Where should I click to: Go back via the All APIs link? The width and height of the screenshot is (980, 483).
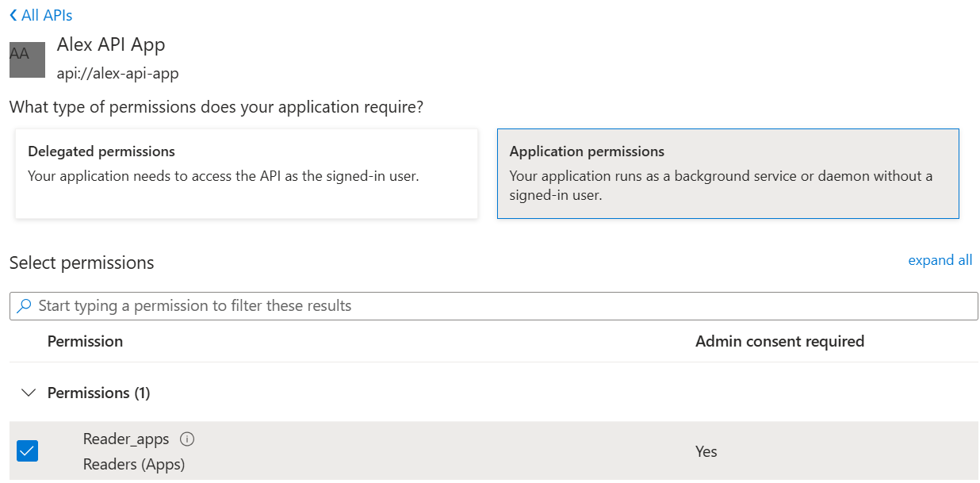[x=47, y=16]
